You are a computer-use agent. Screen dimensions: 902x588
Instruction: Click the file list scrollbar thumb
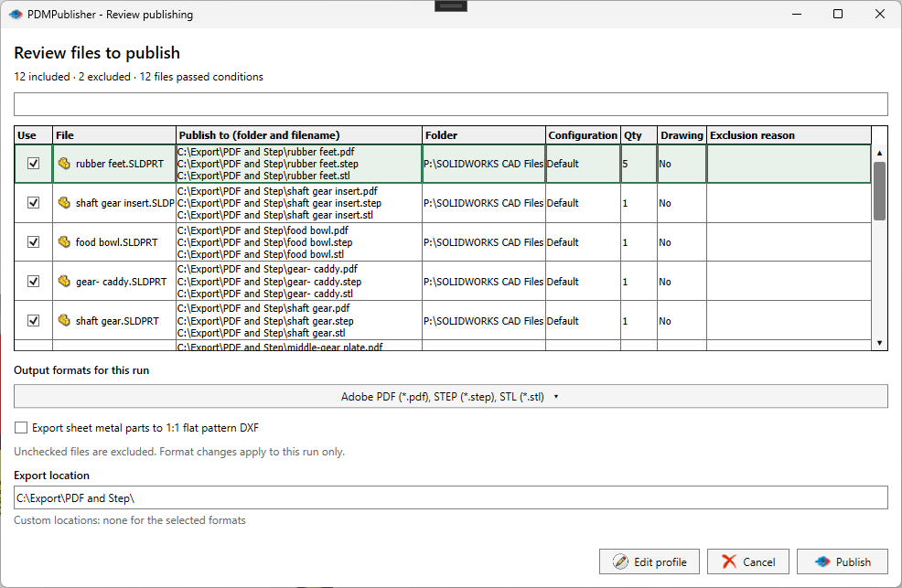pyautogui.click(x=879, y=191)
